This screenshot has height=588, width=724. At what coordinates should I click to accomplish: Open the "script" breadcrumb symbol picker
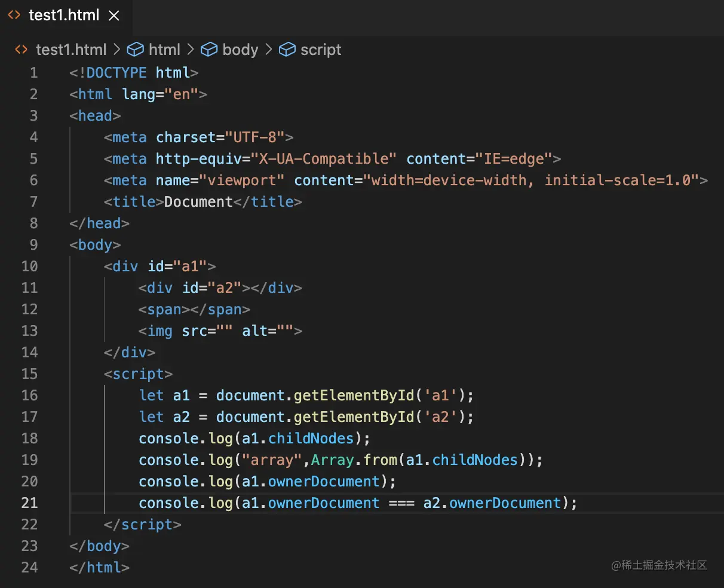[x=321, y=50]
